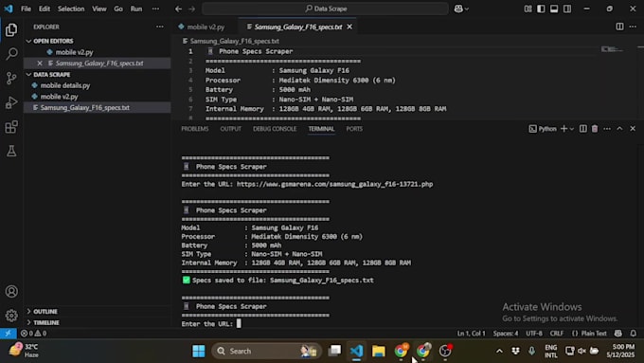Screen dimensions: 644x363
Task: Change file encoding UTF-8
Action: [534, 333]
